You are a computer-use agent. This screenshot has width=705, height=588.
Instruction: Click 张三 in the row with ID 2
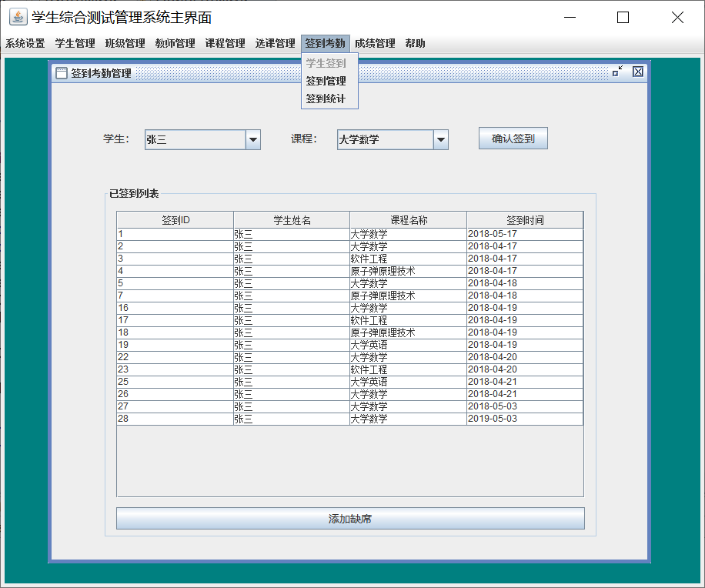point(243,246)
